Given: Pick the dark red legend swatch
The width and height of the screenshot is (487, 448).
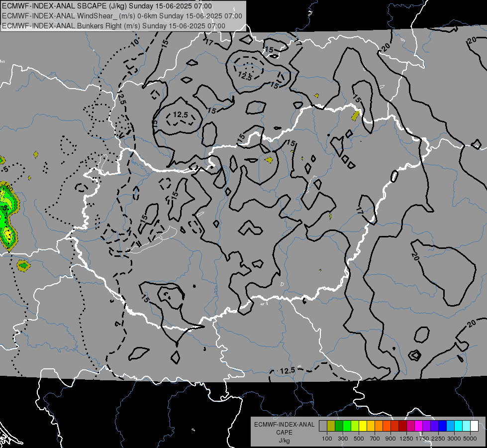Looking at the screenshot, I should [x=402, y=426].
